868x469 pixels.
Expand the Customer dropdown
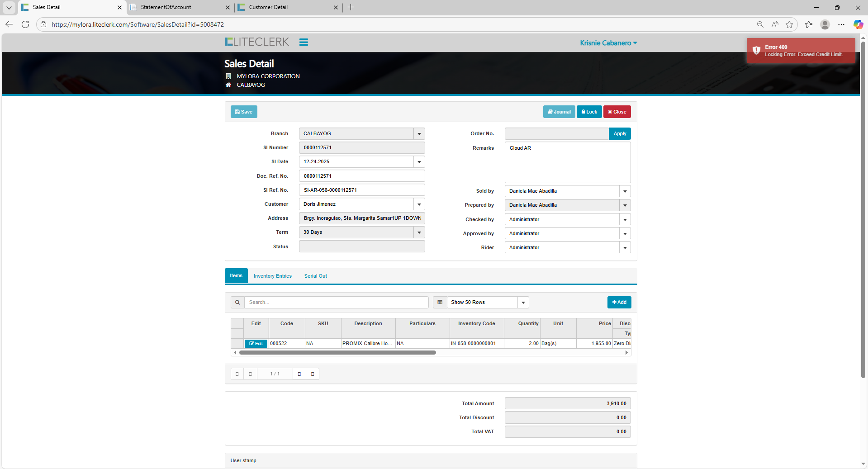[x=419, y=204]
